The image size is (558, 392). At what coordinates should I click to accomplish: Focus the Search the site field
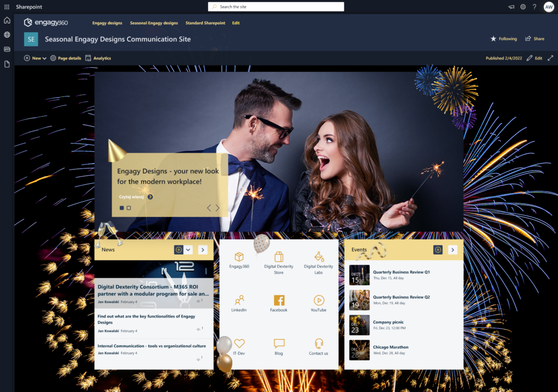point(276,7)
